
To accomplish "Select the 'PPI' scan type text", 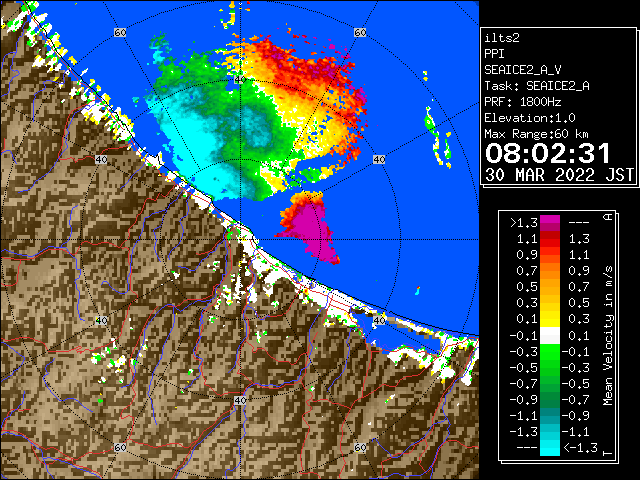I will coord(494,54).
